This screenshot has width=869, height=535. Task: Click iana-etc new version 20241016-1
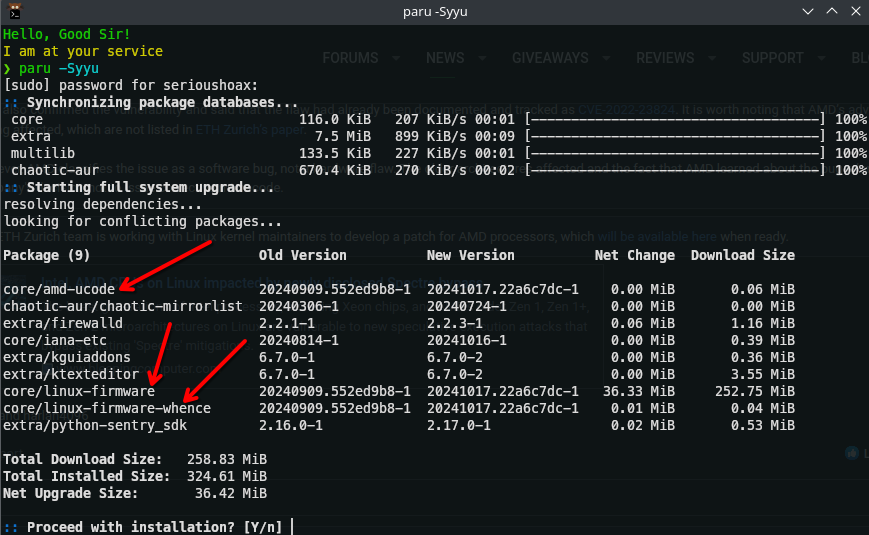[467, 340]
